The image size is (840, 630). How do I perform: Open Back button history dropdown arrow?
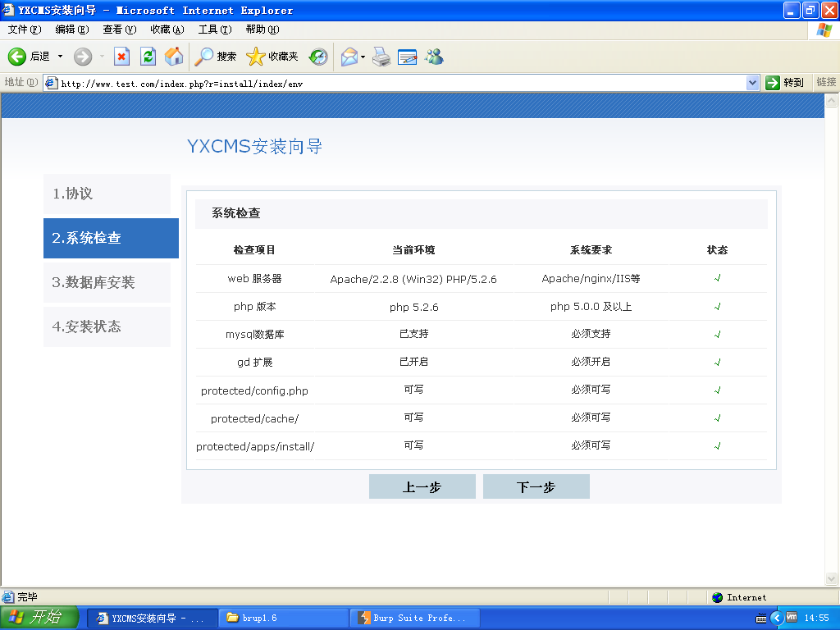[x=60, y=57]
